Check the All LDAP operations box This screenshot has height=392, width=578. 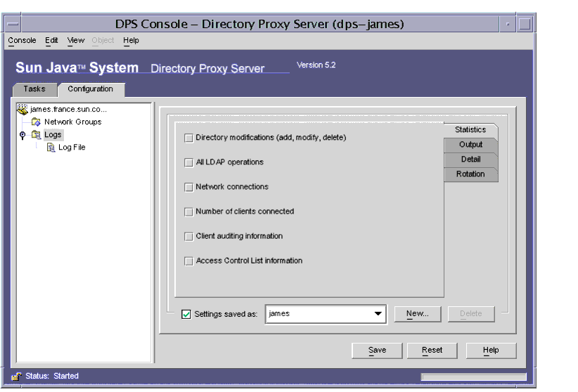tap(188, 162)
